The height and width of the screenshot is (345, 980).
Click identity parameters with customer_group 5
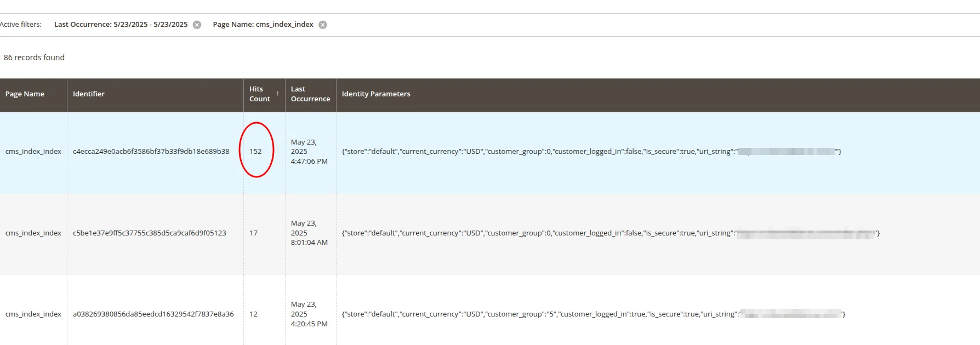click(594, 314)
